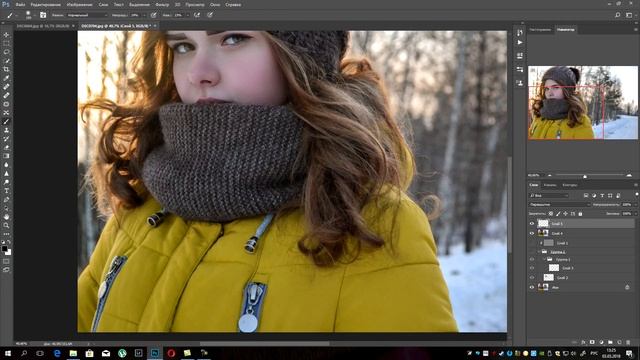Toggle visibility of the Фон layer
The height and width of the screenshot is (360, 640).
pyautogui.click(x=532, y=287)
